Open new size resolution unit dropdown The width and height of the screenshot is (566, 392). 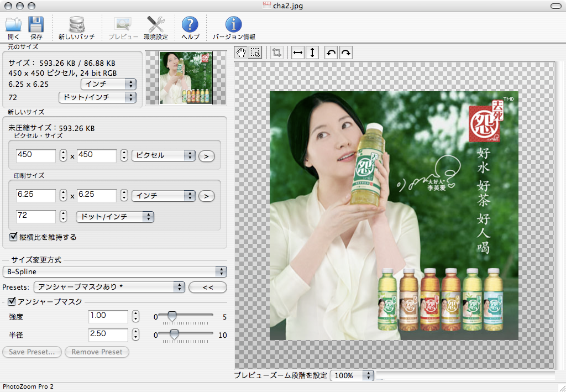point(115,217)
